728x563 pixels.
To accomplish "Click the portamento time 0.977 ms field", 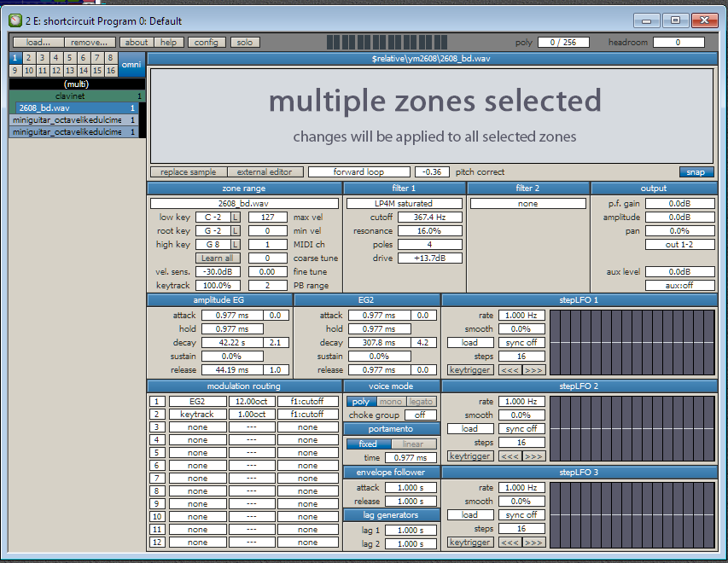I will [x=411, y=457].
